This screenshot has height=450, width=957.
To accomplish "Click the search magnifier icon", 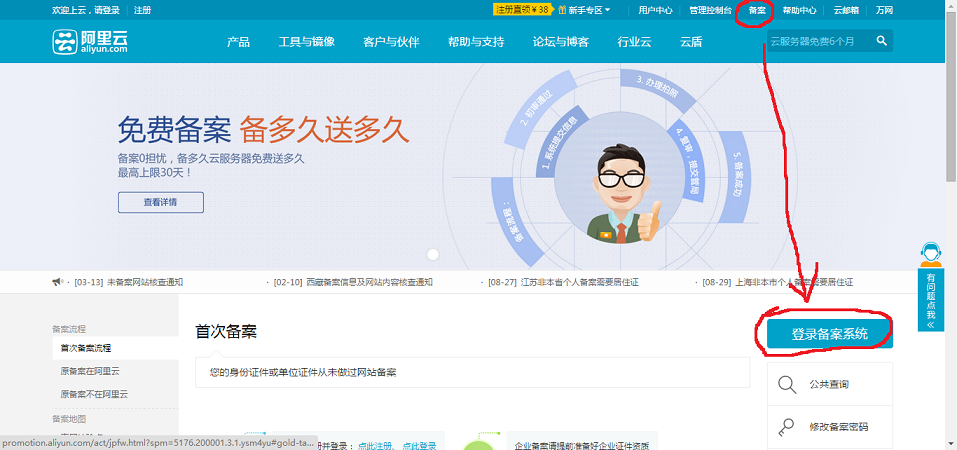I will tap(881, 41).
